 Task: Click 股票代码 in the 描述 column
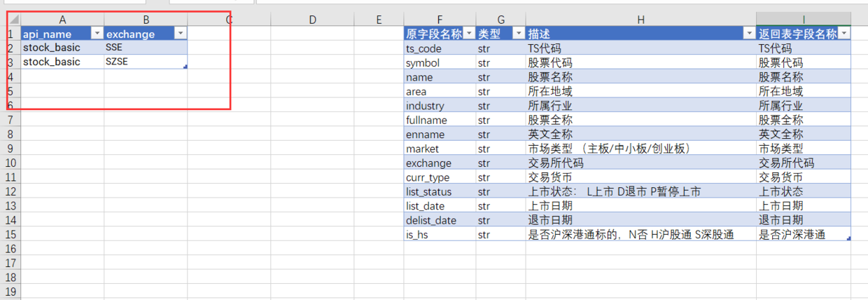[x=640, y=63]
